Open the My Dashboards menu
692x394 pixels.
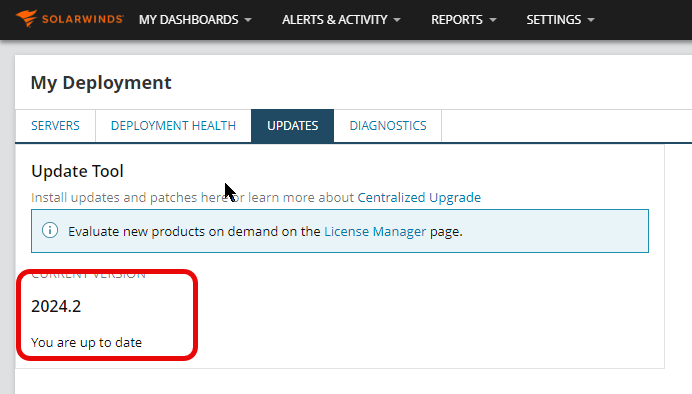click(x=195, y=19)
